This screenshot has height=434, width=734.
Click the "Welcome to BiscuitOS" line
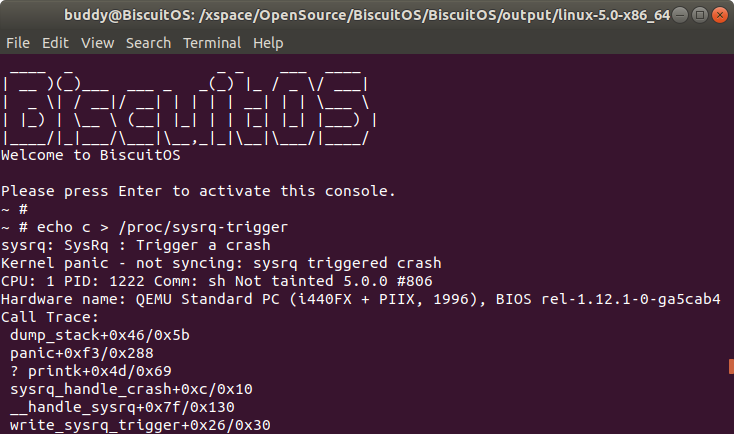(90, 155)
